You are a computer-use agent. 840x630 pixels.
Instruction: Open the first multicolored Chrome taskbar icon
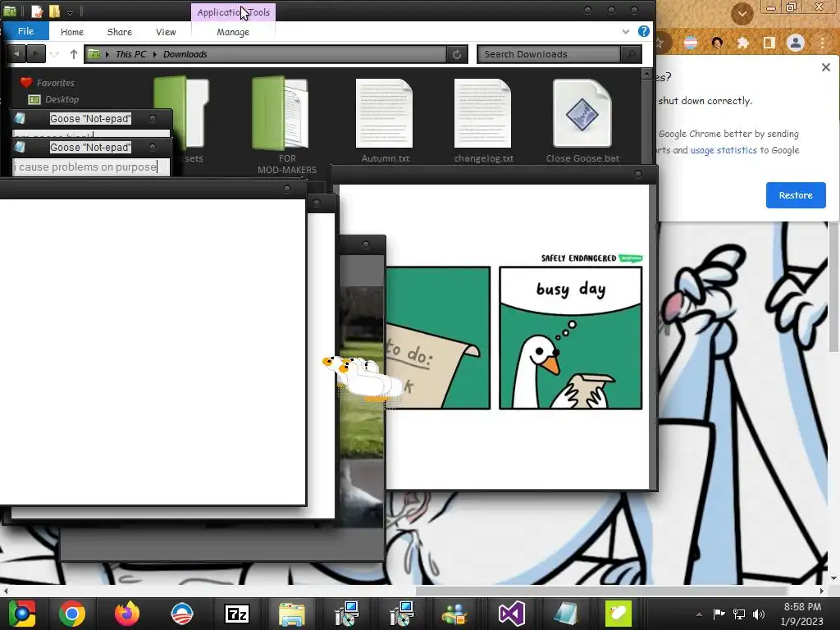pyautogui.click(x=21, y=614)
